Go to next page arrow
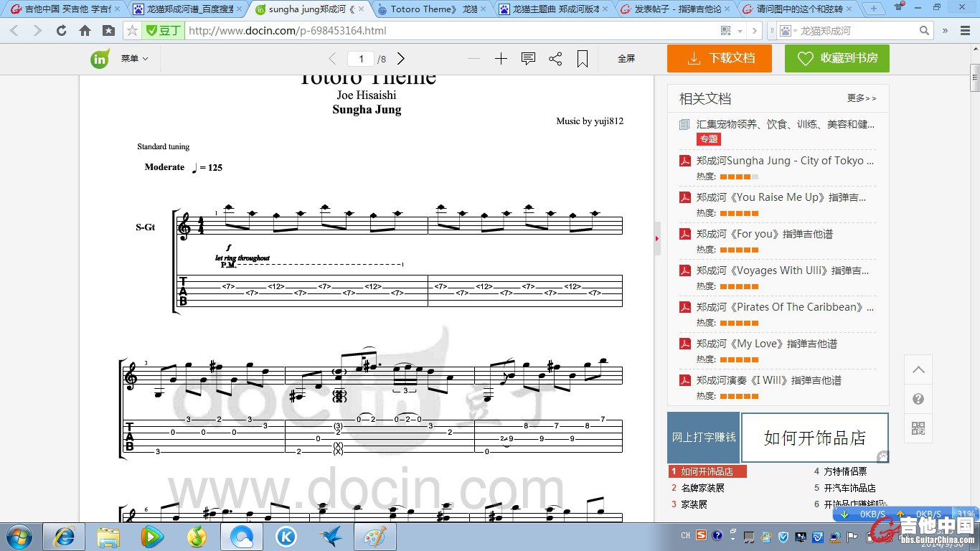The image size is (980, 551). point(401,59)
